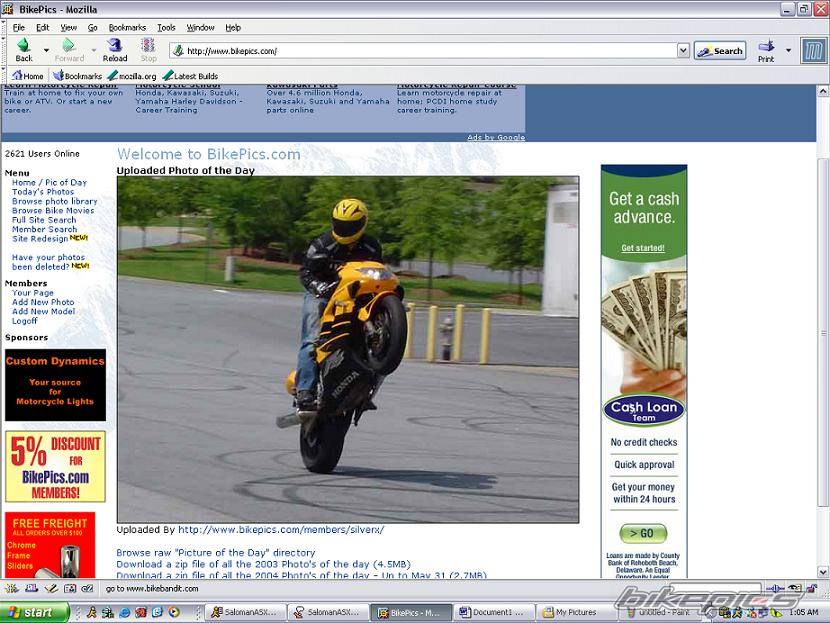Click the green buddy quick launch icon
The height and width of the screenshot is (623, 830).
tap(108, 612)
